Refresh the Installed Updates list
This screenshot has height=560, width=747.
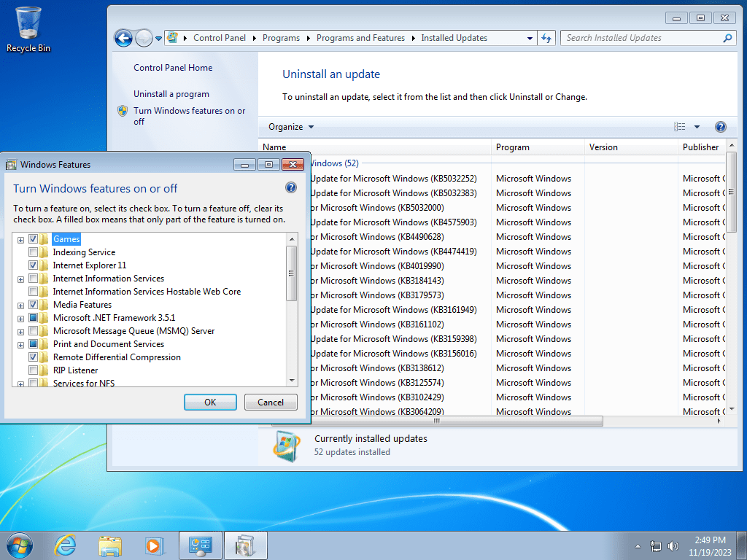click(x=546, y=38)
